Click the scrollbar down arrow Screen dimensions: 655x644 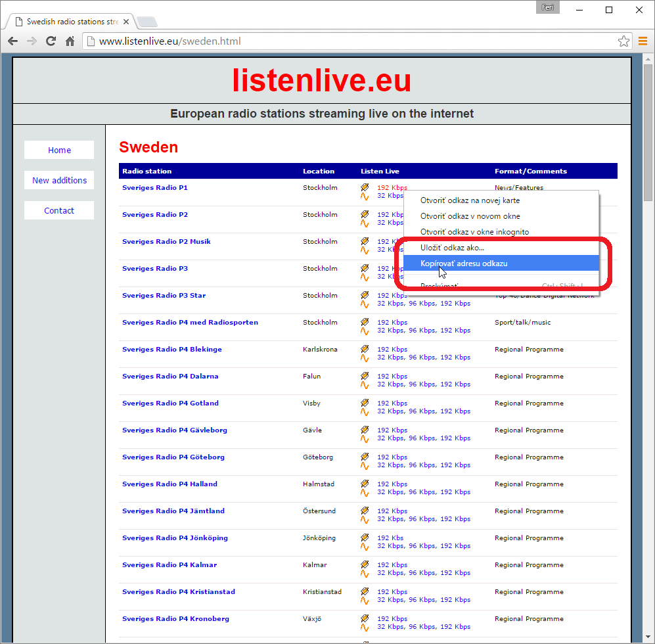coord(648,637)
